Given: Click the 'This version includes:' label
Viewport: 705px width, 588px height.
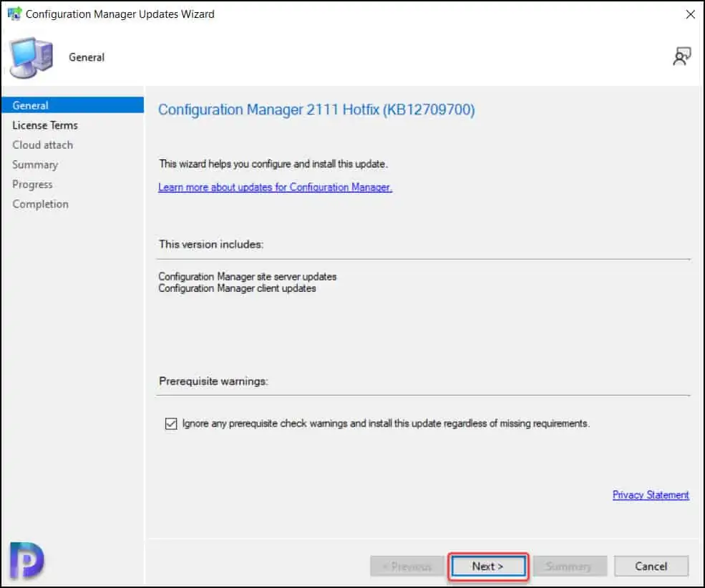Looking at the screenshot, I should tap(211, 245).
